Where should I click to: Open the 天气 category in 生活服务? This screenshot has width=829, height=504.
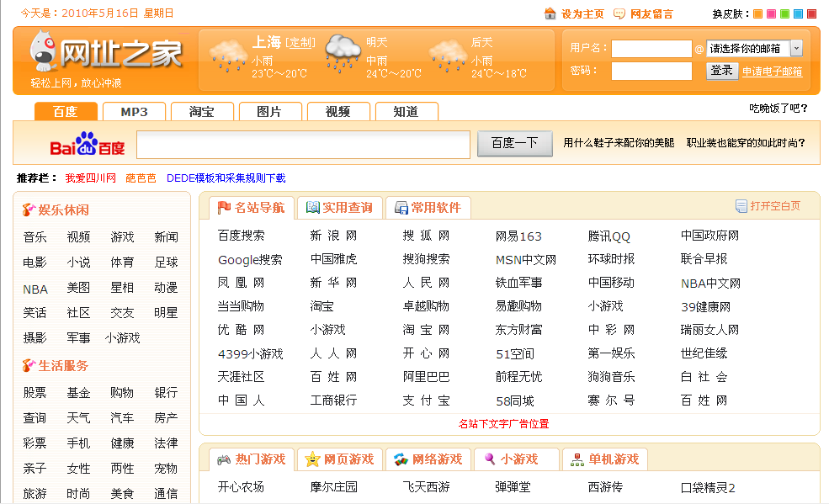tap(79, 418)
